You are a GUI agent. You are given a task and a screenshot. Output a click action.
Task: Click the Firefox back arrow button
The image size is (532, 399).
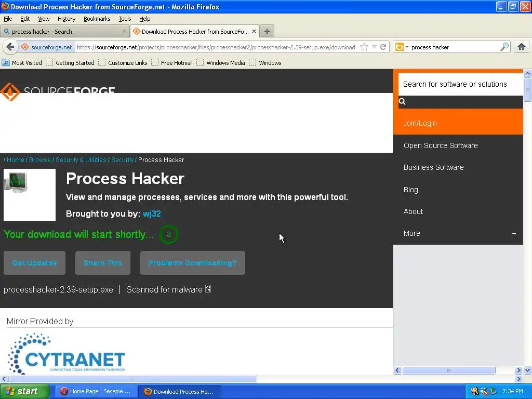[10, 47]
